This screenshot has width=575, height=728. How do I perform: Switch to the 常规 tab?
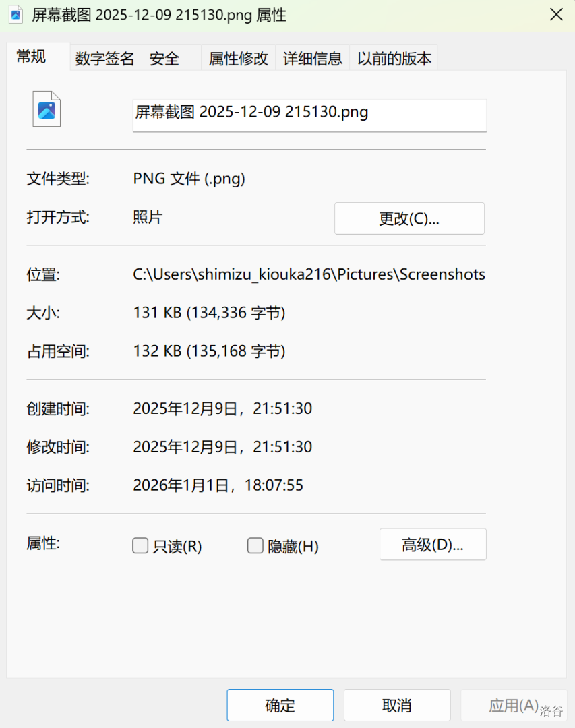pyautogui.click(x=32, y=57)
